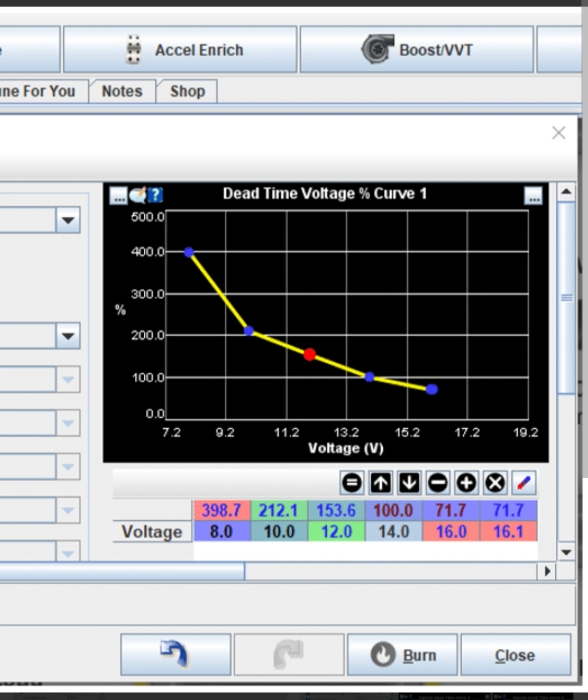Select the 398.7 dead time cell
The width and height of the screenshot is (588, 700).
coord(221,510)
